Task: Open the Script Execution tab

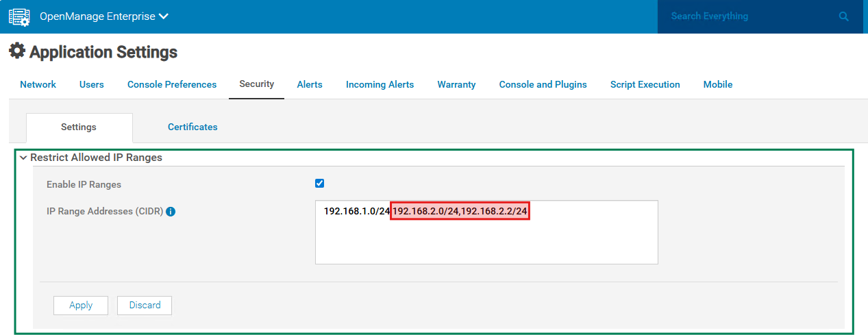Action: click(x=645, y=84)
